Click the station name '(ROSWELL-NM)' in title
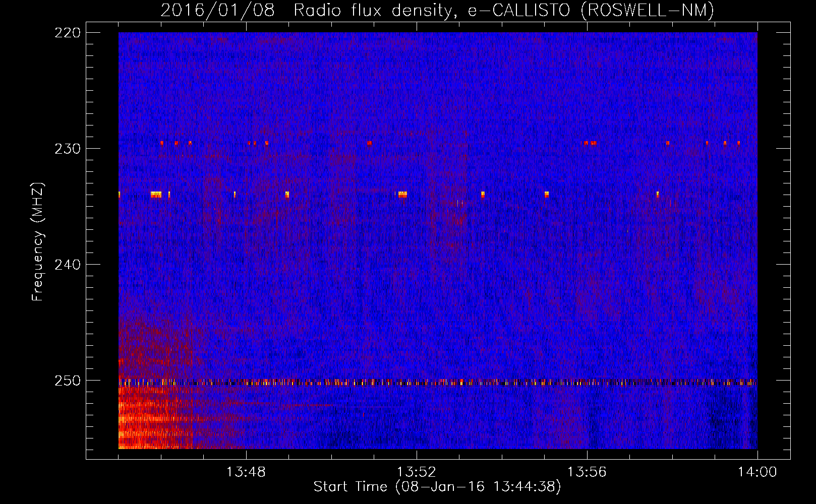This screenshot has width=816, height=504. tap(648, 10)
